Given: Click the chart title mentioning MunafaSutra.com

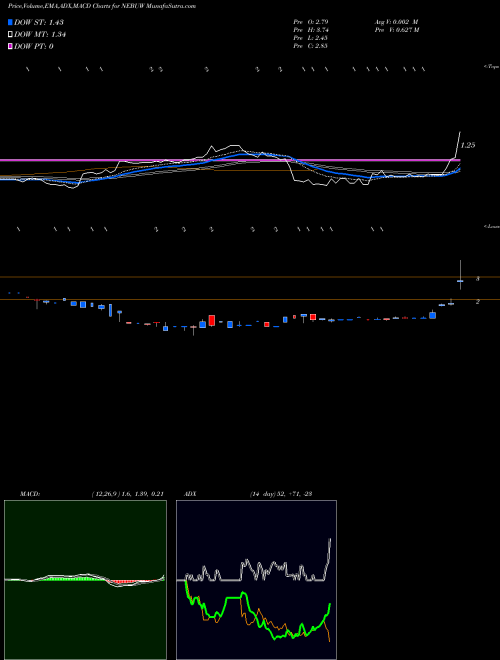Looking at the screenshot, I should (x=102, y=7).
